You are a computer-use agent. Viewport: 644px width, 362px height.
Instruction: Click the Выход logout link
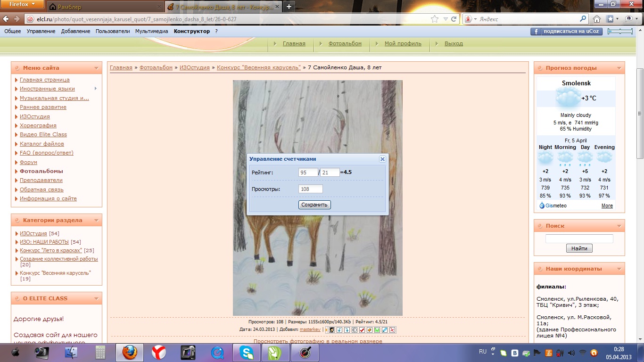point(454,43)
